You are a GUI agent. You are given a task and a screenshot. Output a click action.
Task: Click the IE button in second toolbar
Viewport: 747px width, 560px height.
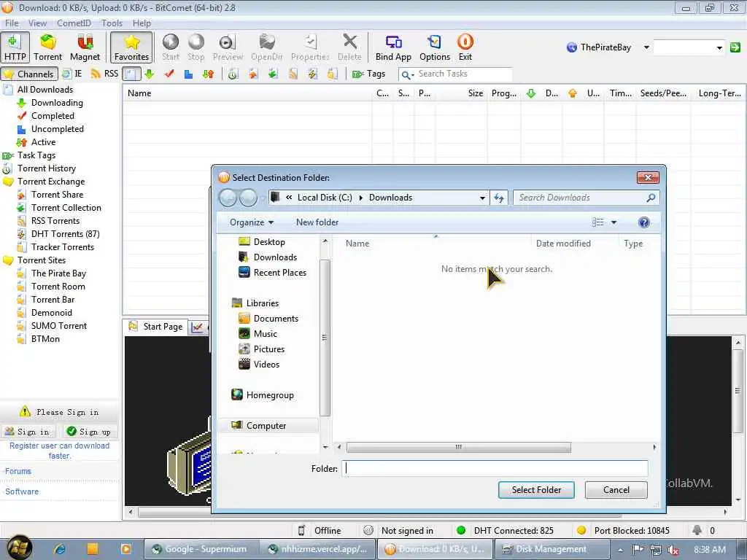coord(72,74)
